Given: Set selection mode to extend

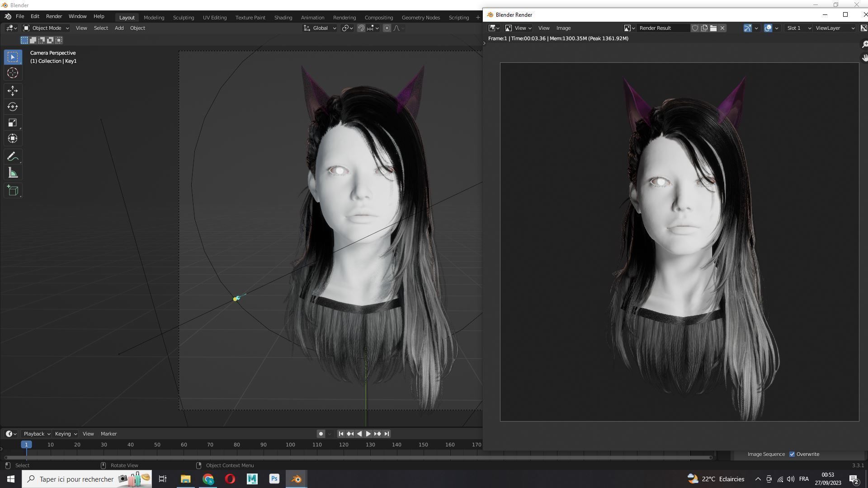Looking at the screenshot, I should coord(33,40).
